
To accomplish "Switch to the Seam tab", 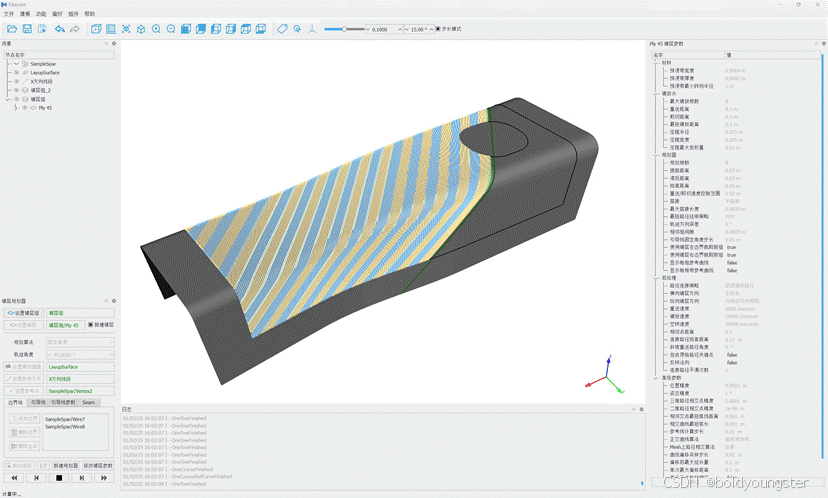I will [89, 402].
